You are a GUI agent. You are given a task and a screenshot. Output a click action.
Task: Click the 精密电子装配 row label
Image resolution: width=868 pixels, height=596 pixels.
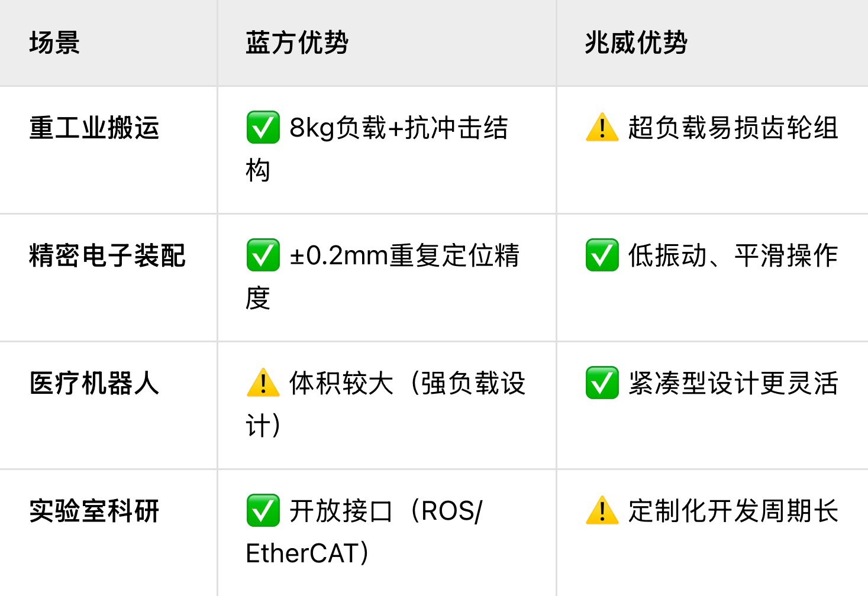pos(107,255)
